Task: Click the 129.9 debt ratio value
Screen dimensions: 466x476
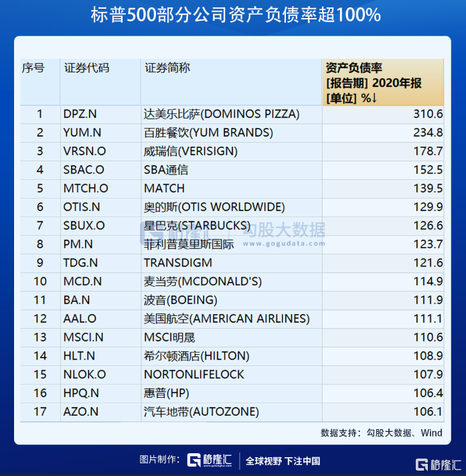Action: click(x=428, y=208)
